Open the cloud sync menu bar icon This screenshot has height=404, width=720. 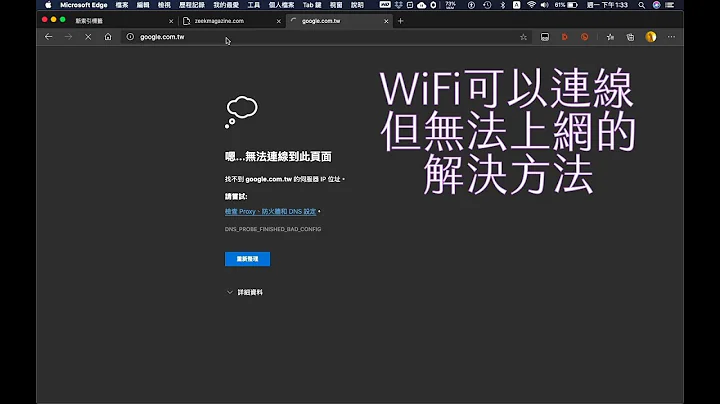422,5
